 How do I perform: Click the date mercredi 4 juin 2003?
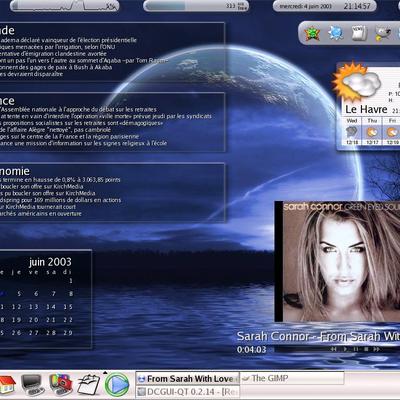306,6
